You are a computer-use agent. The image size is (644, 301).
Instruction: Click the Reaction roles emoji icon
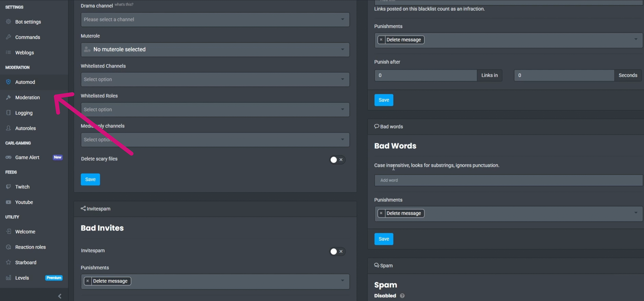pos(8,247)
